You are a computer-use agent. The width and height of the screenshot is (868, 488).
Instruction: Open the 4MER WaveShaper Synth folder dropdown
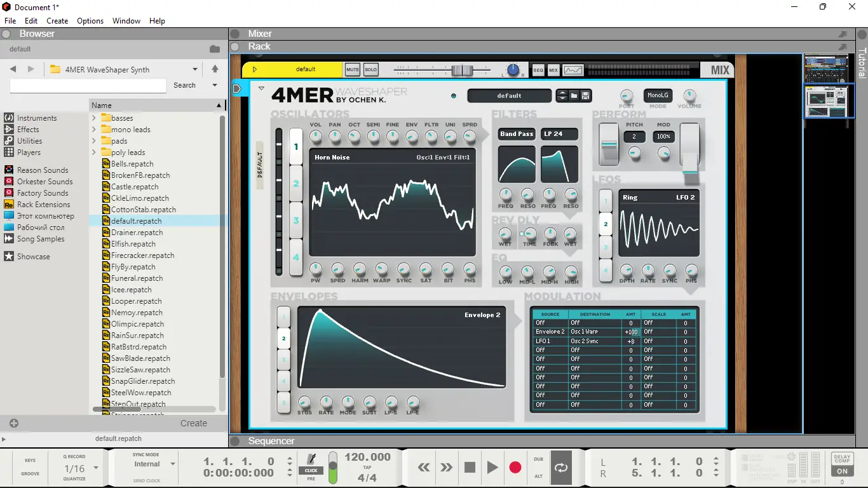(194, 69)
